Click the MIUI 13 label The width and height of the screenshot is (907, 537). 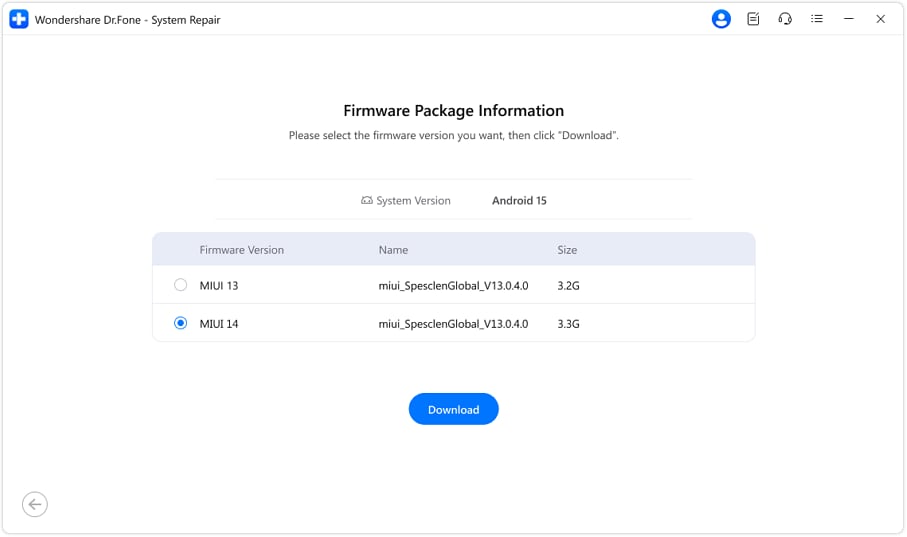[x=219, y=285]
